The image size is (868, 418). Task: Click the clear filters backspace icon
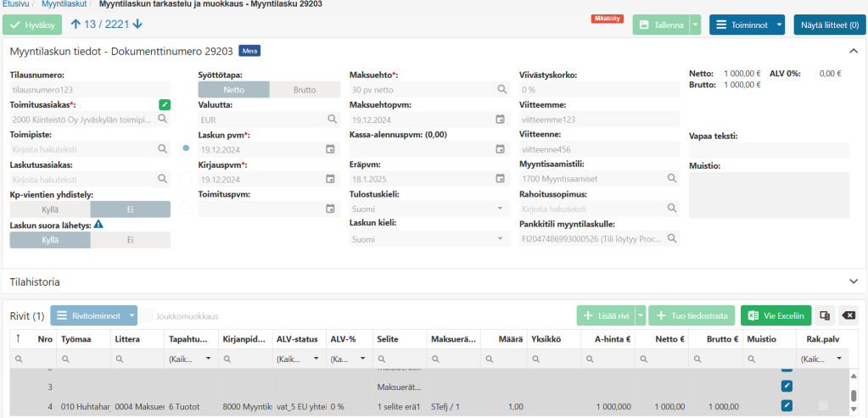(848, 315)
